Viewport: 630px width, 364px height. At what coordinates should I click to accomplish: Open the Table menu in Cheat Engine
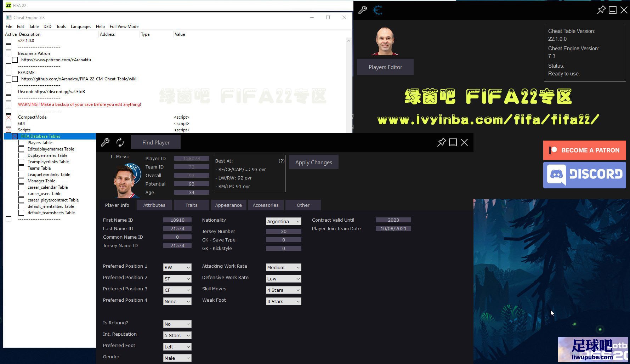(x=34, y=27)
